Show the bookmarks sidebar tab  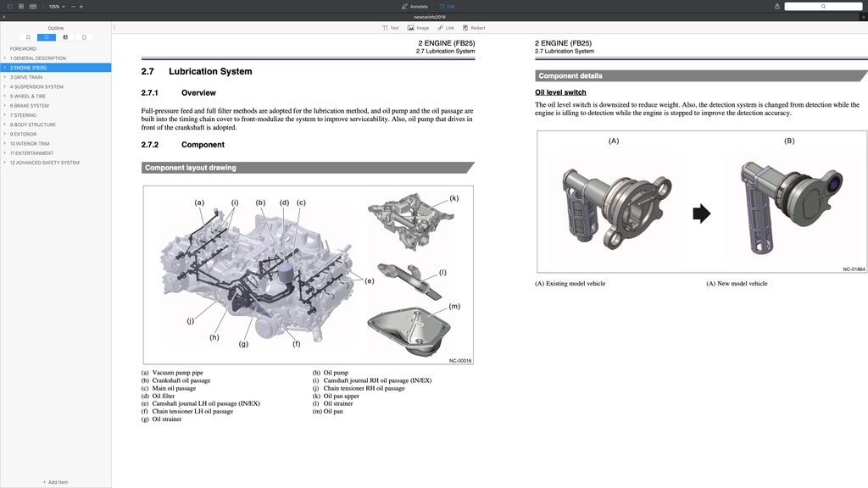(x=28, y=37)
